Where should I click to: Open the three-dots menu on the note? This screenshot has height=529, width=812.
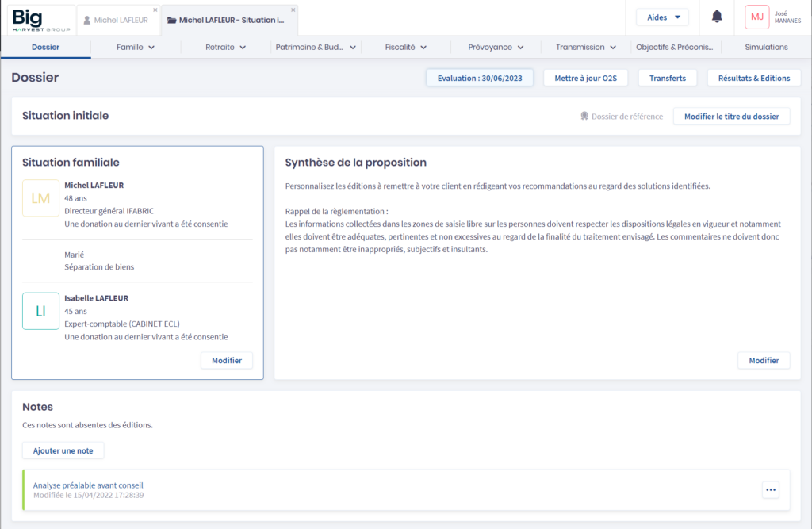[x=770, y=490]
